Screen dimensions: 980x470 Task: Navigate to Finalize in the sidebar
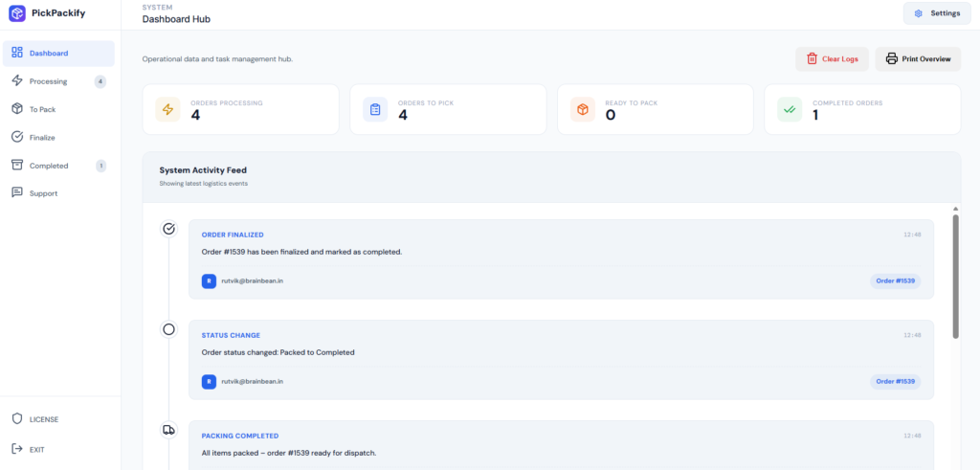point(42,137)
